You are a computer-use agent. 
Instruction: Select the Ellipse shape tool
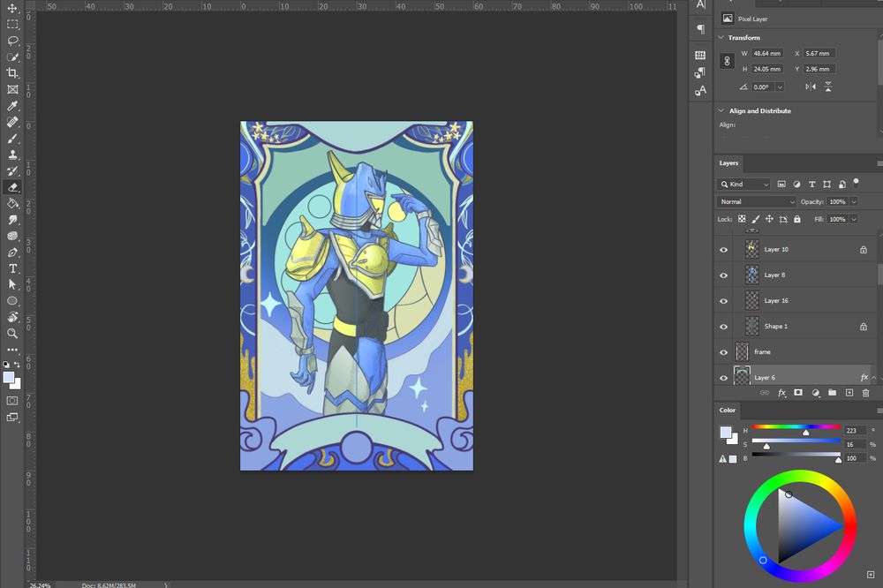tap(12, 301)
